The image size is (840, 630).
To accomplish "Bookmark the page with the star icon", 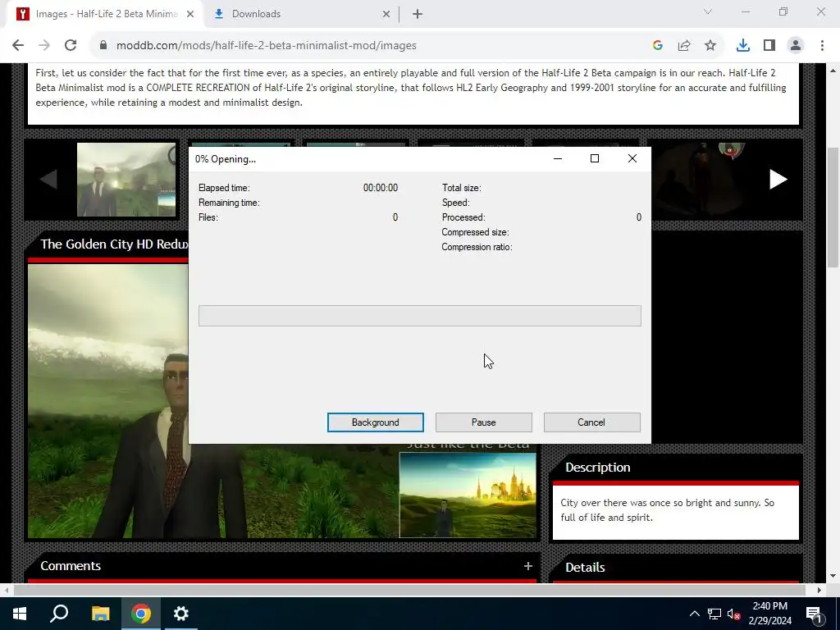I will (x=710, y=46).
